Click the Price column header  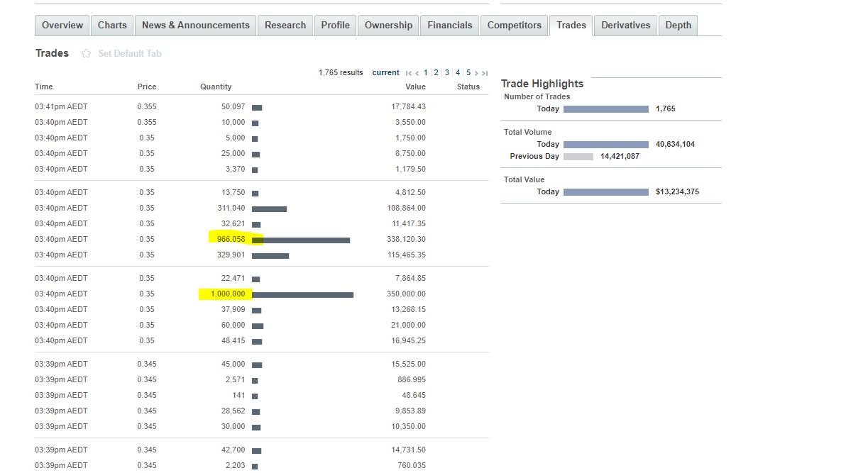(147, 87)
